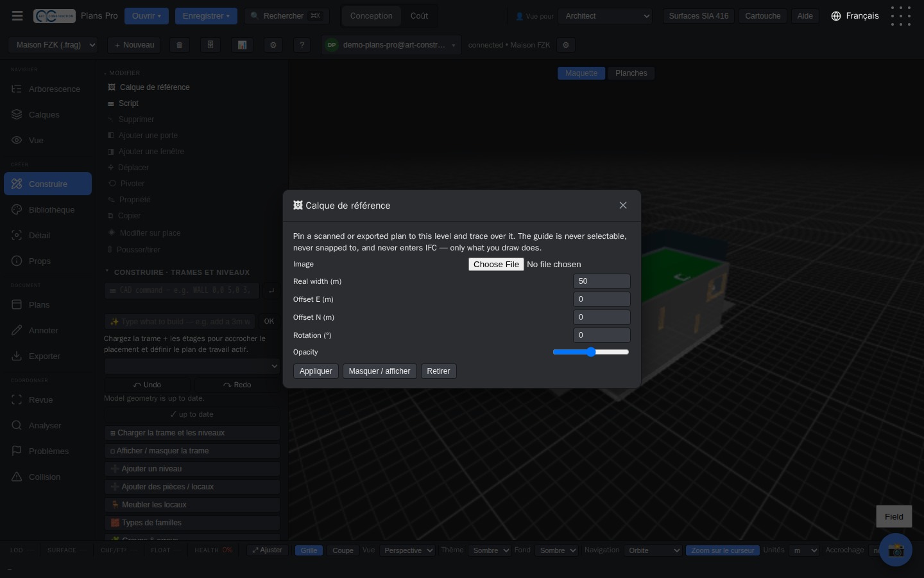Image resolution: width=924 pixels, height=578 pixels.
Task: Open the Vue sidebar item
Action: click(47, 141)
